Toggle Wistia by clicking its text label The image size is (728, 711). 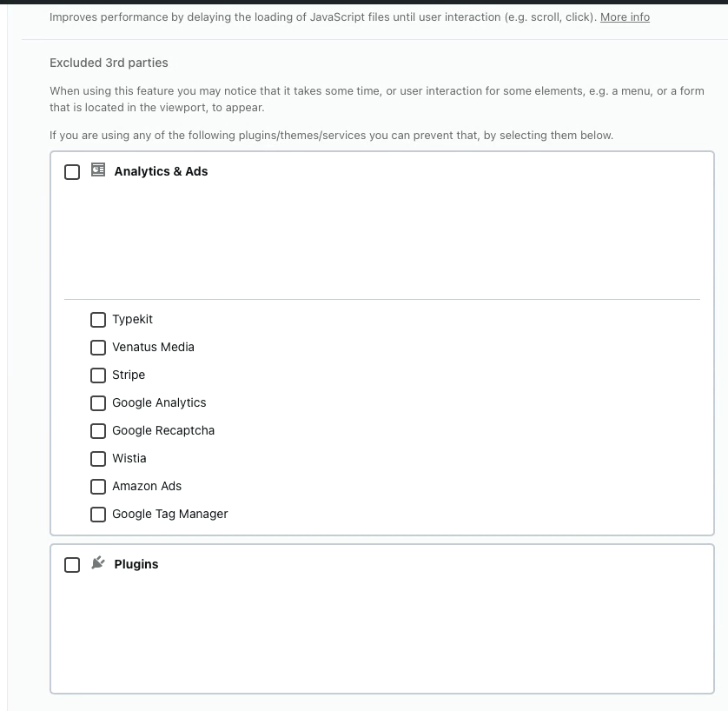[x=129, y=459]
